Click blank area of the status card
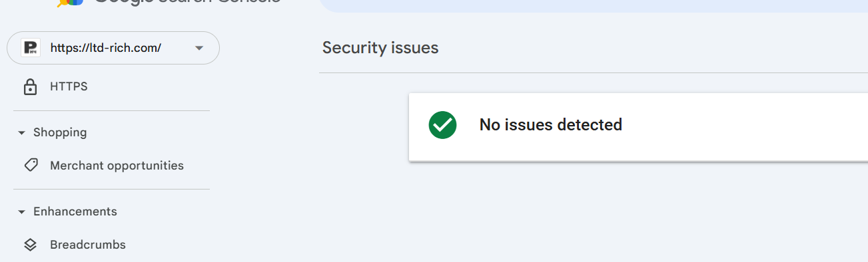This screenshot has height=262, width=868. click(746, 126)
